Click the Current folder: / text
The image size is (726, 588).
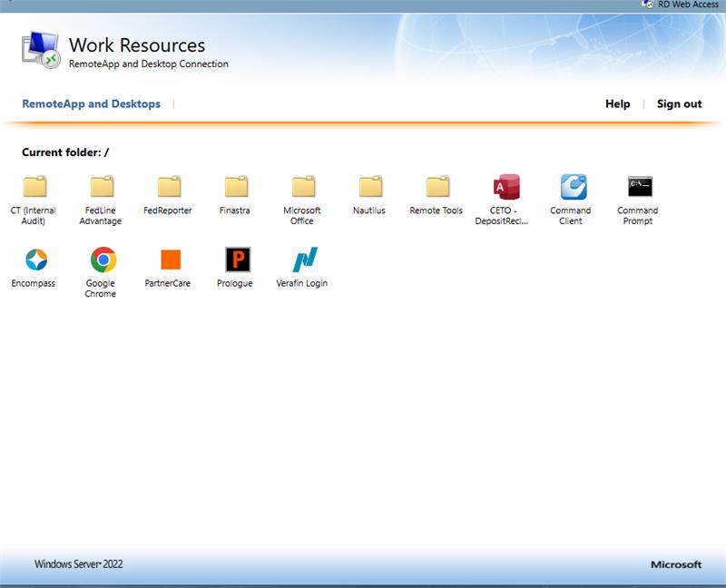pyautogui.click(x=65, y=152)
